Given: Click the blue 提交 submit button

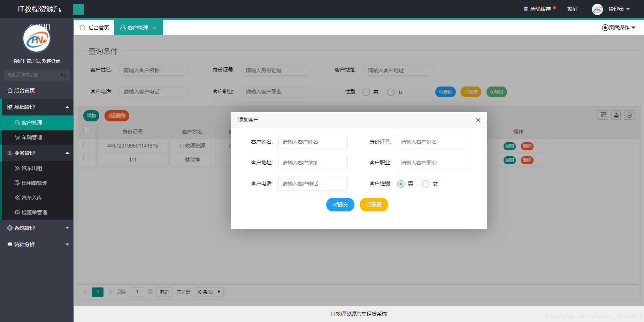Looking at the screenshot, I should click(x=340, y=204).
